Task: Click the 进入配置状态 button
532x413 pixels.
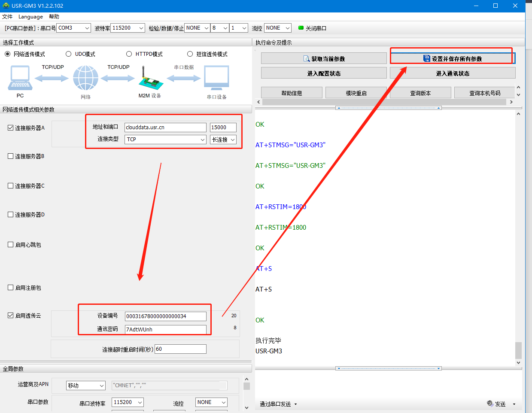Action: [x=324, y=73]
